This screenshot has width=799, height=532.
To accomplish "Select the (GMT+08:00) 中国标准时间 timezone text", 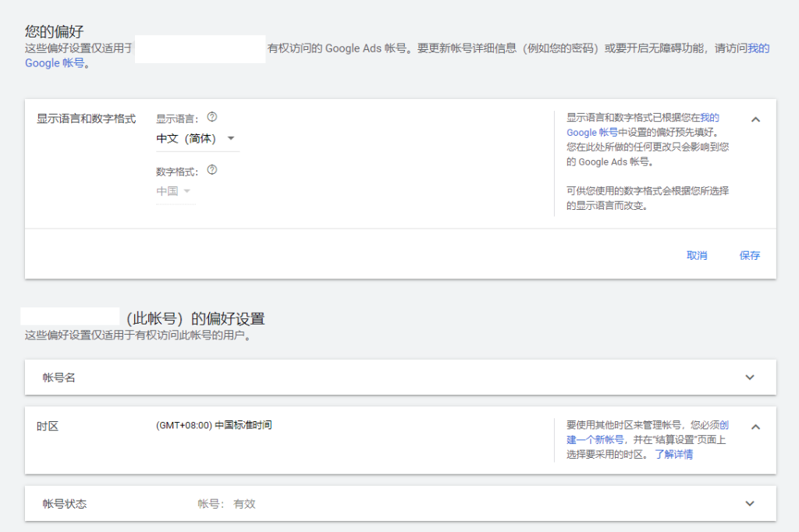I will pos(214,426).
